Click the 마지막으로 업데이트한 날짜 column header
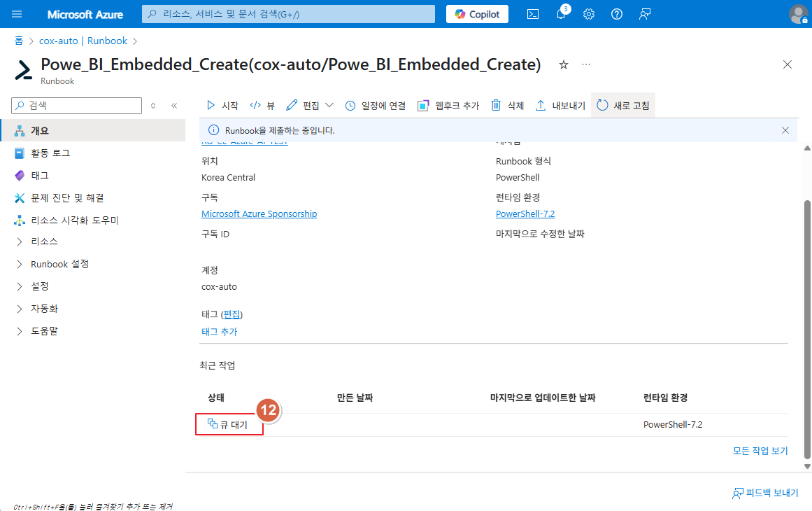 (x=543, y=398)
